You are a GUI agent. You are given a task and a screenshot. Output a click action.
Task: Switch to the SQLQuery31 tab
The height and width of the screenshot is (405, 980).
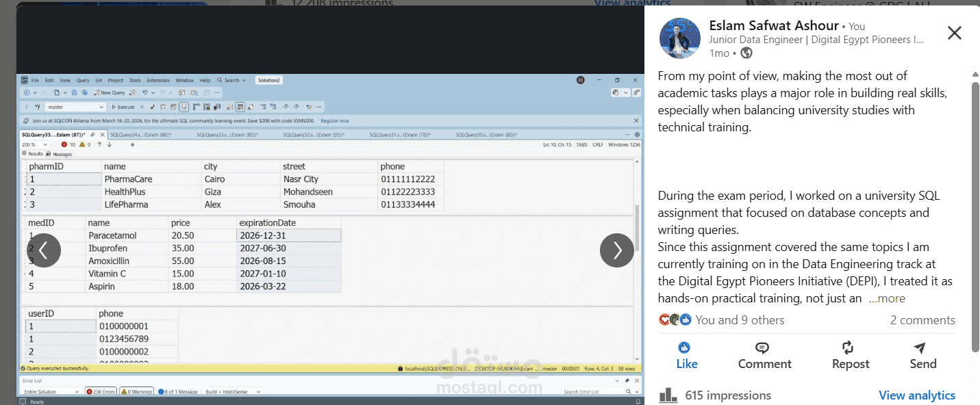tap(400, 135)
